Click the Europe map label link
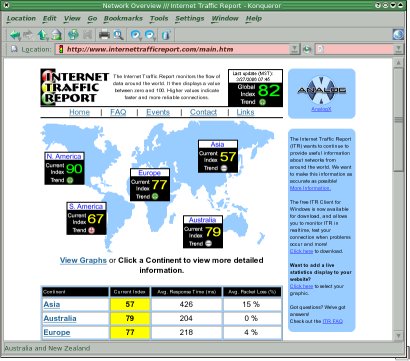 pyautogui.click(x=149, y=173)
